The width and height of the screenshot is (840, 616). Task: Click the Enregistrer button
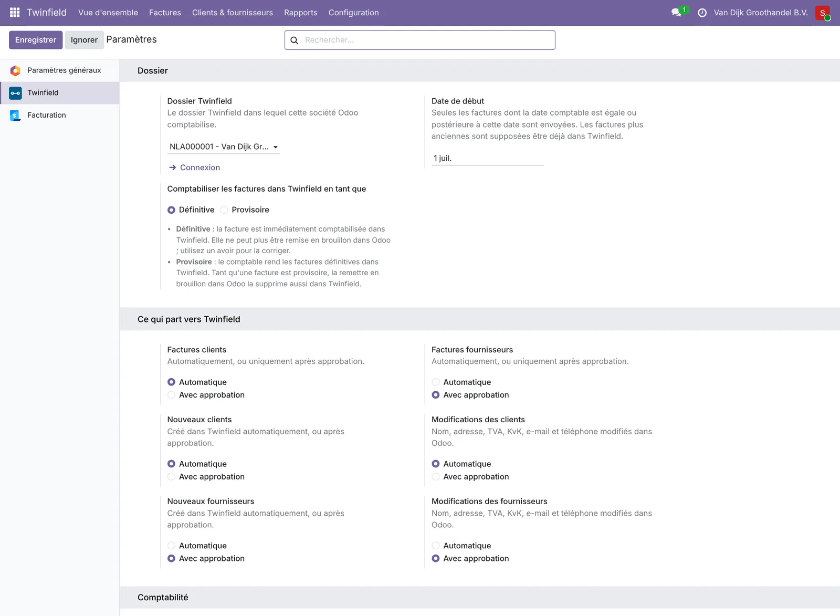click(x=36, y=40)
